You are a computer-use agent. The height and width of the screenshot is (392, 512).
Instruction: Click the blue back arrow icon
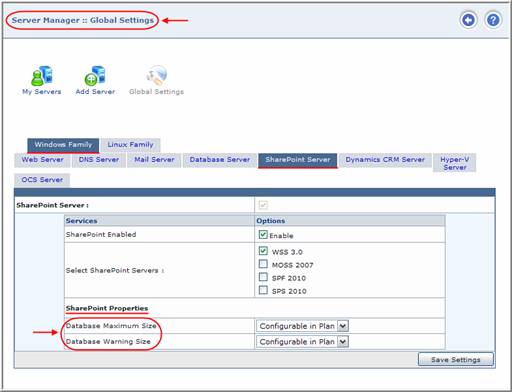coord(468,20)
